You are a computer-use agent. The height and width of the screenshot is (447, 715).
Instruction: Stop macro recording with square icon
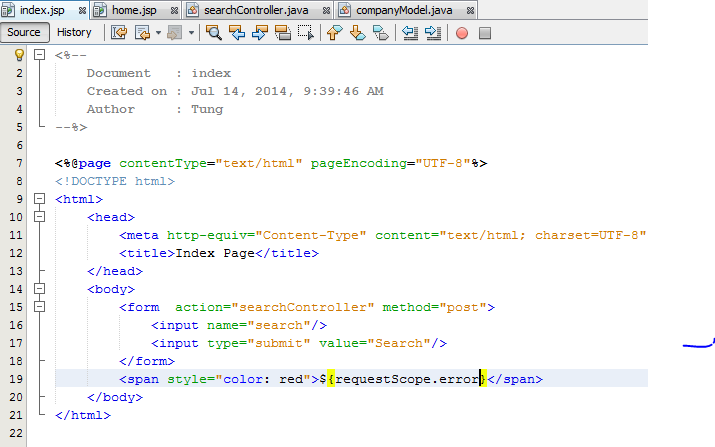485,33
